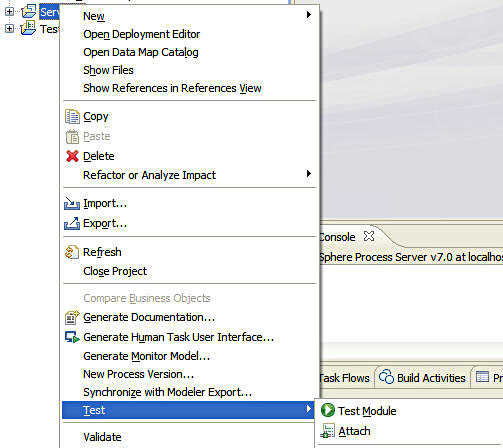Image resolution: width=503 pixels, height=448 pixels.
Task: Click the Tes project folder icon
Action: point(28,28)
